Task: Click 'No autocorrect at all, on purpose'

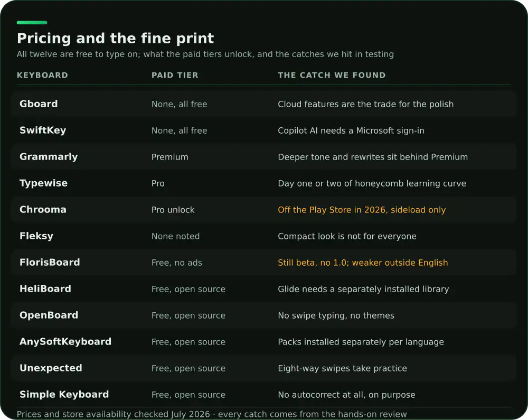Action: coord(346,395)
